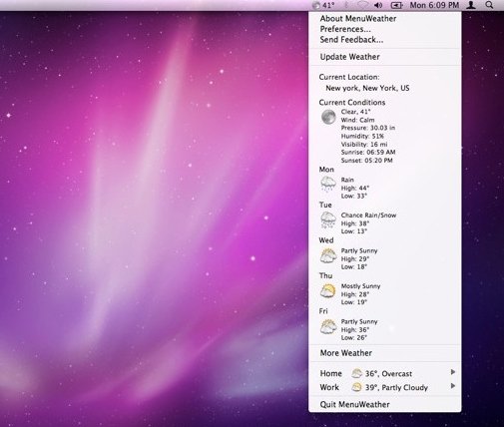Screen dimensions: 504x427
Task: Click 'Sunset: 05:20 PM' line
Action: 367,161
